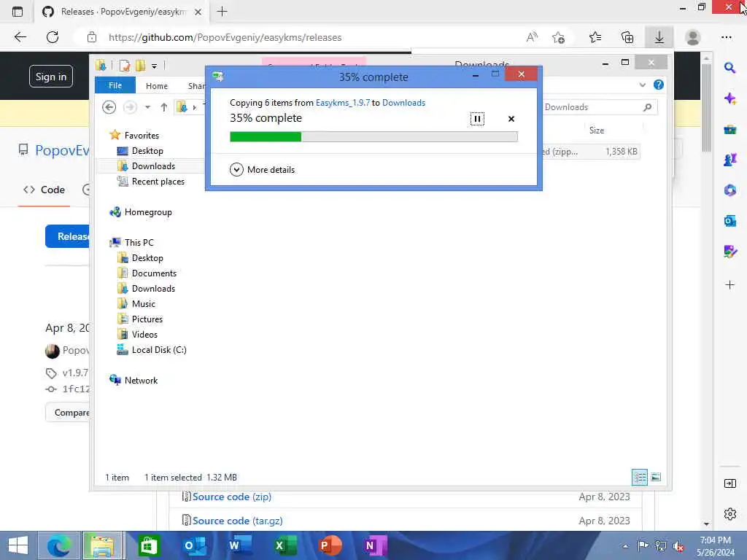Show hidden system tray icons
This screenshot has height=560, width=747.
[x=625, y=546]
